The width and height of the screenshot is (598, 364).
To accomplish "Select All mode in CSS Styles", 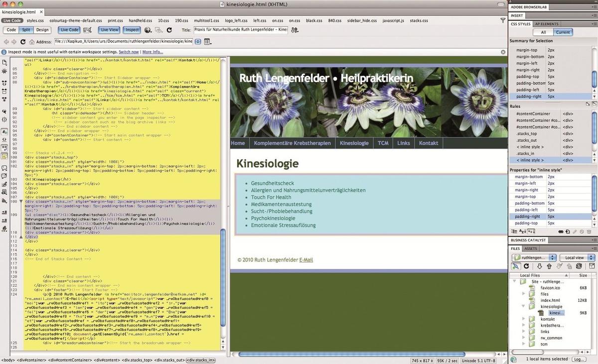I will click(x=544, y=32).
